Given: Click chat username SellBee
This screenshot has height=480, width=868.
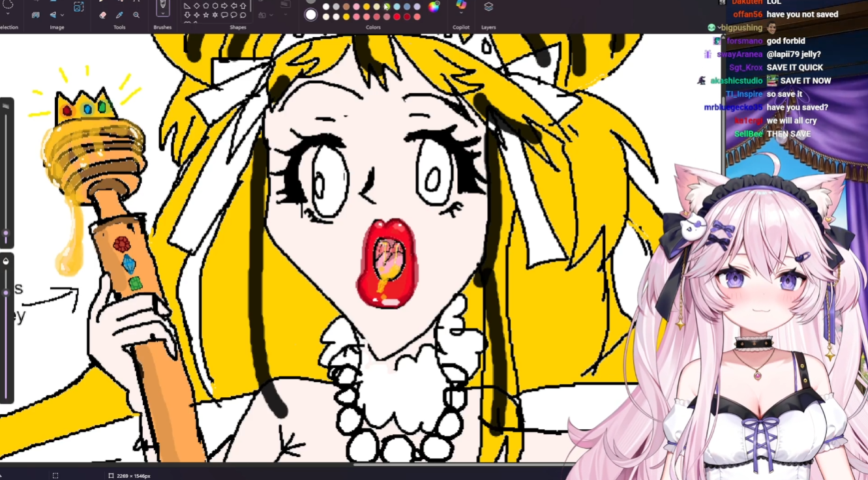Looking at the screenshot, I should pyautogui.click(x=749, y=134).
